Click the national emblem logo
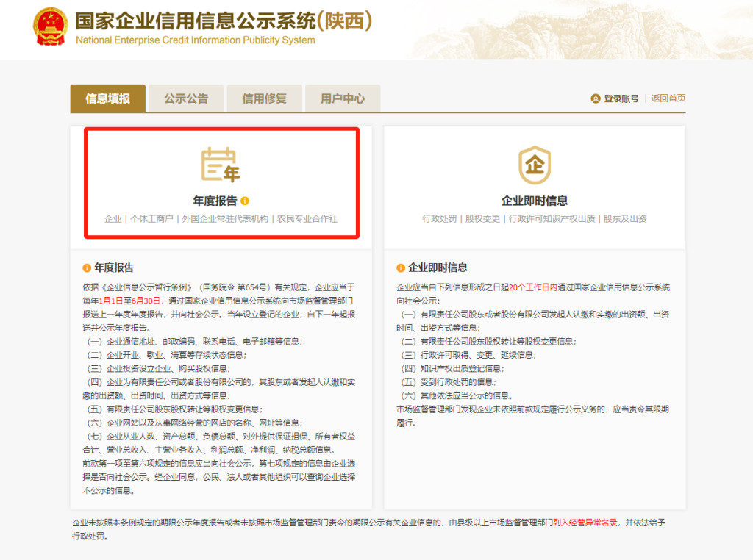The image size is (753, 560). click(50, 27)
